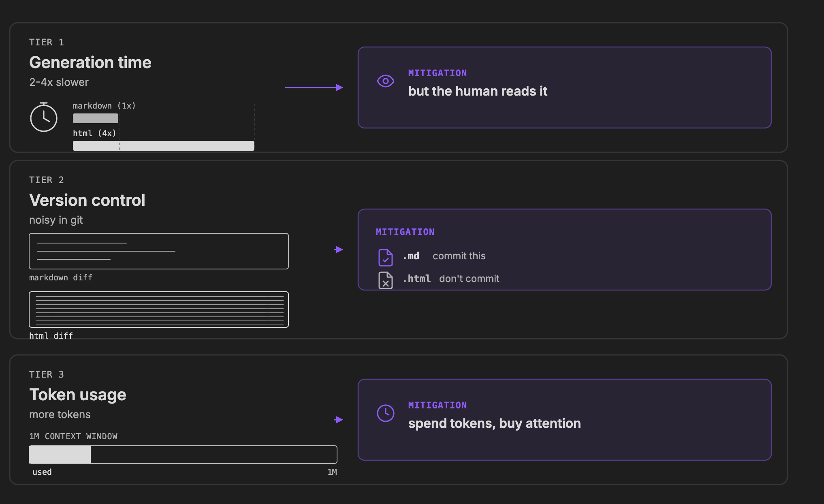The height and width of the screenshot is (504, 824).
Task: Select the markdown diff preview box
Action: [159, 251]
